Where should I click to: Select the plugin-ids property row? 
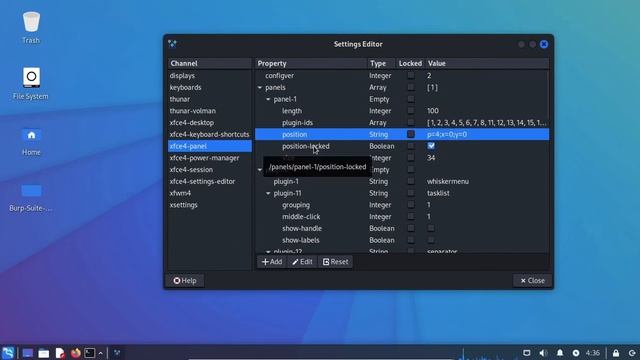(402, 122)
